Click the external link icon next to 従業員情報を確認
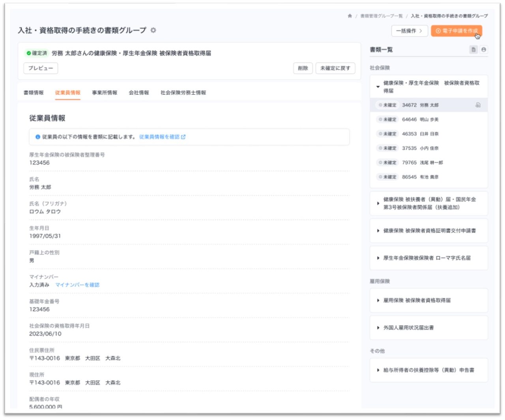Viewport: 505px width, 420px height. [x=183, y=137]
